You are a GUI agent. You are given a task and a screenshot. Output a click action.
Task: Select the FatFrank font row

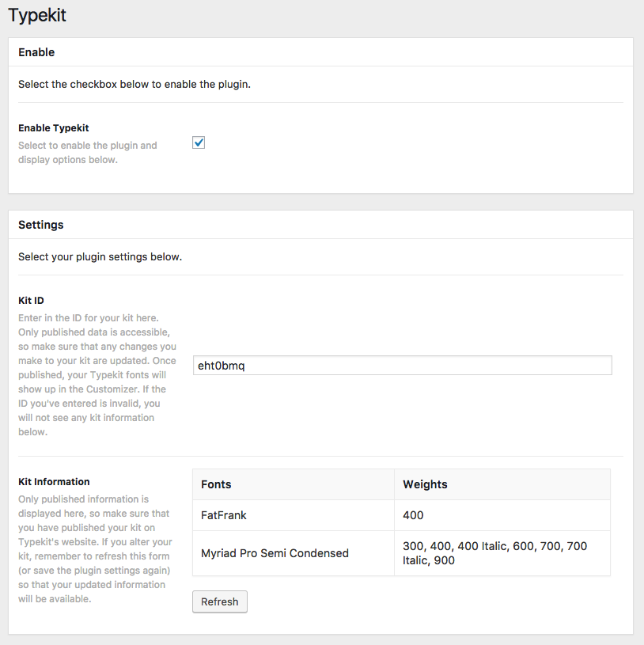coord(224,515)
